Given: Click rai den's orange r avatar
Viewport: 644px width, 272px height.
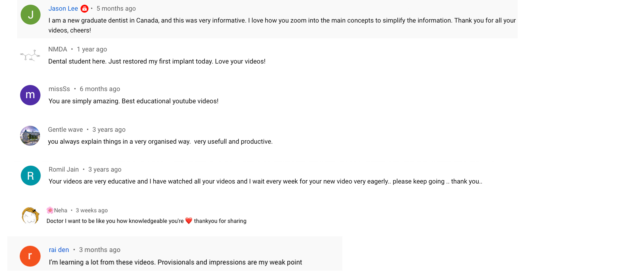Looking at the screenshot, I should 30,256.
